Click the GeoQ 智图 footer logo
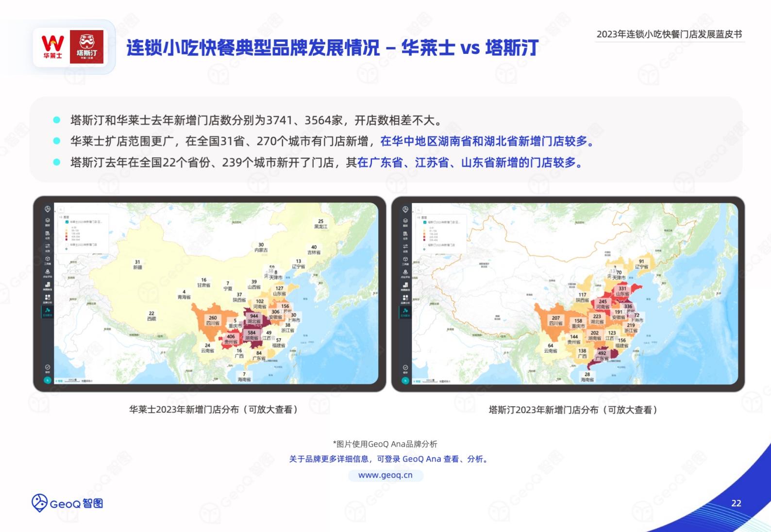771x532 pixels. point(67,503)
